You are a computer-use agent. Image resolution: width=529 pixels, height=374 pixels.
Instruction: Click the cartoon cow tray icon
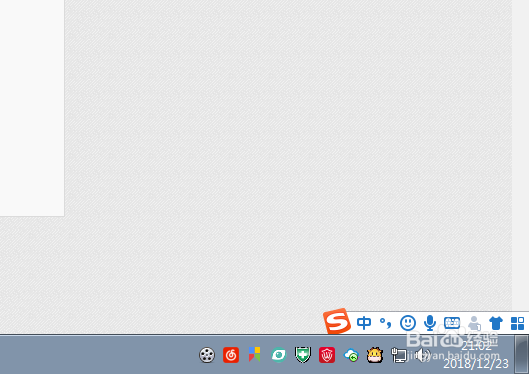375,355
